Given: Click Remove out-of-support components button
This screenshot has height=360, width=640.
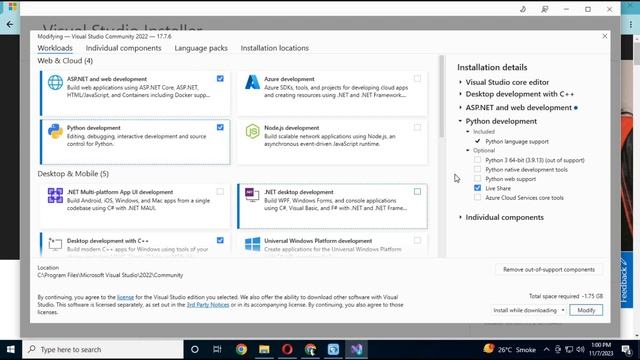Looking at the screenshot, I should click(549, 269).
